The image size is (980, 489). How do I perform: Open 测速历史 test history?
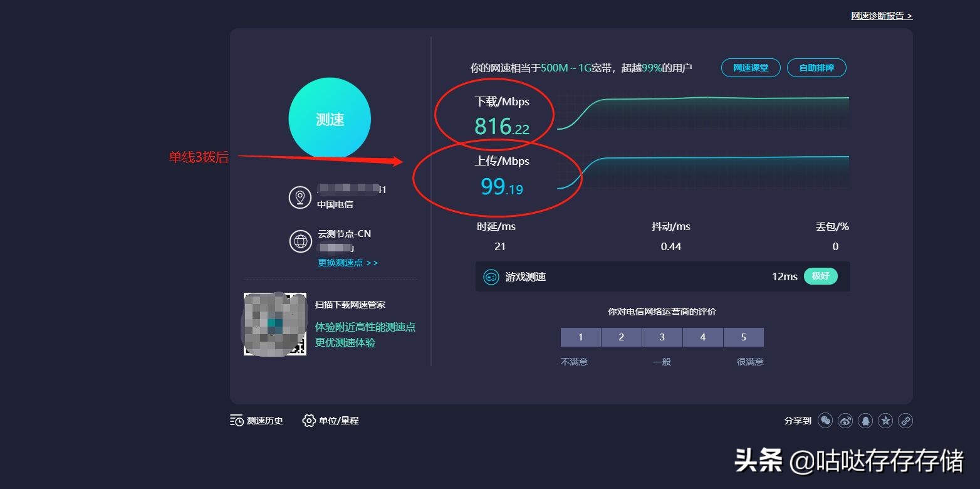(x=256, y=421)
